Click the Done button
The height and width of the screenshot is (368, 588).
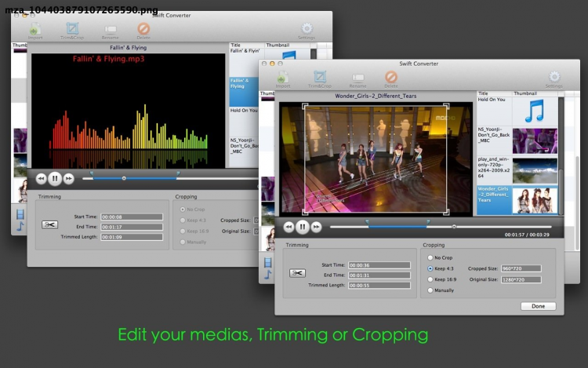point(538,306)
